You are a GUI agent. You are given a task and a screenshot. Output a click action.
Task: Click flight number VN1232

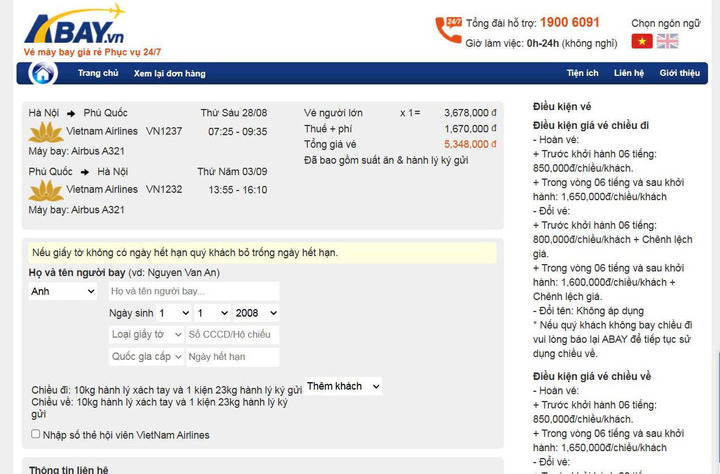click(164, 190)
